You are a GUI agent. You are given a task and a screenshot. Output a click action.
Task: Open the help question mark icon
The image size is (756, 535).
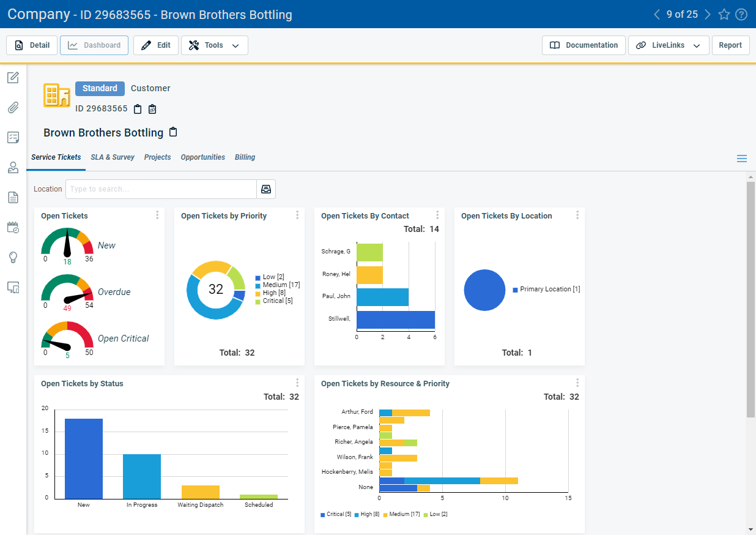[741, 14]
